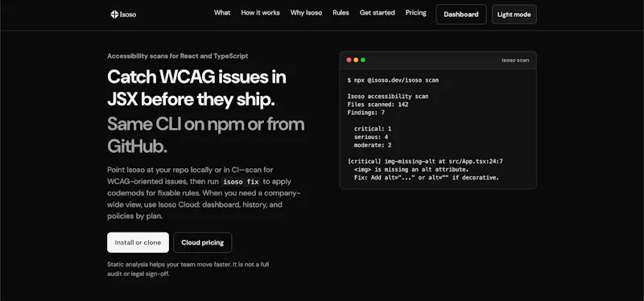Open Cloud pricing button

click(203, 242)
